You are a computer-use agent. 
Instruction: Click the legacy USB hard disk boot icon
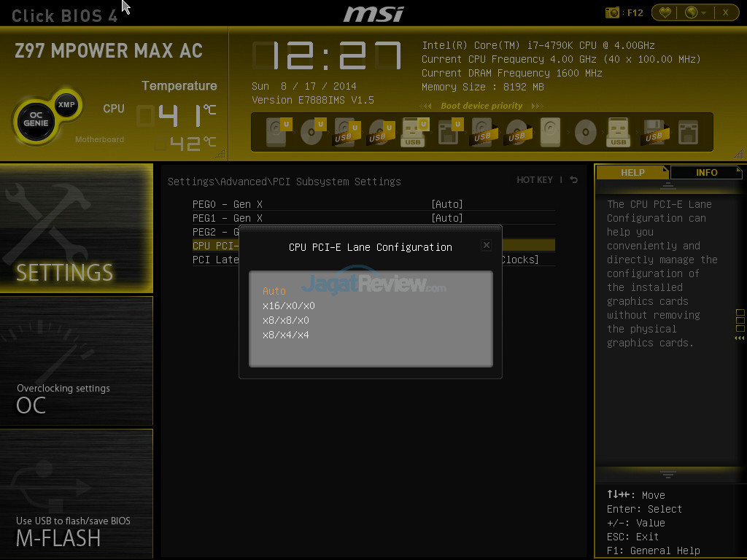[x=484, y=132]
